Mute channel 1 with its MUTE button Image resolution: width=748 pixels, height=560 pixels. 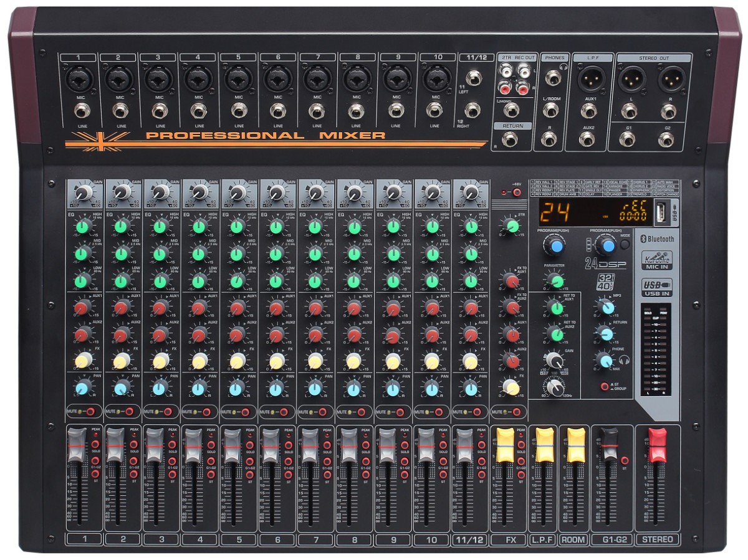(90, 412)
